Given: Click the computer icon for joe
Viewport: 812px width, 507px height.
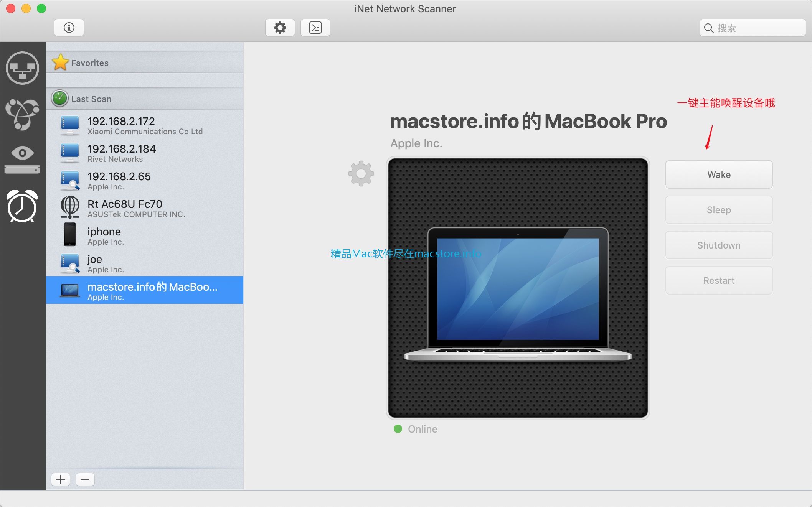Looking at the screenshot, I should coord(70,263).
